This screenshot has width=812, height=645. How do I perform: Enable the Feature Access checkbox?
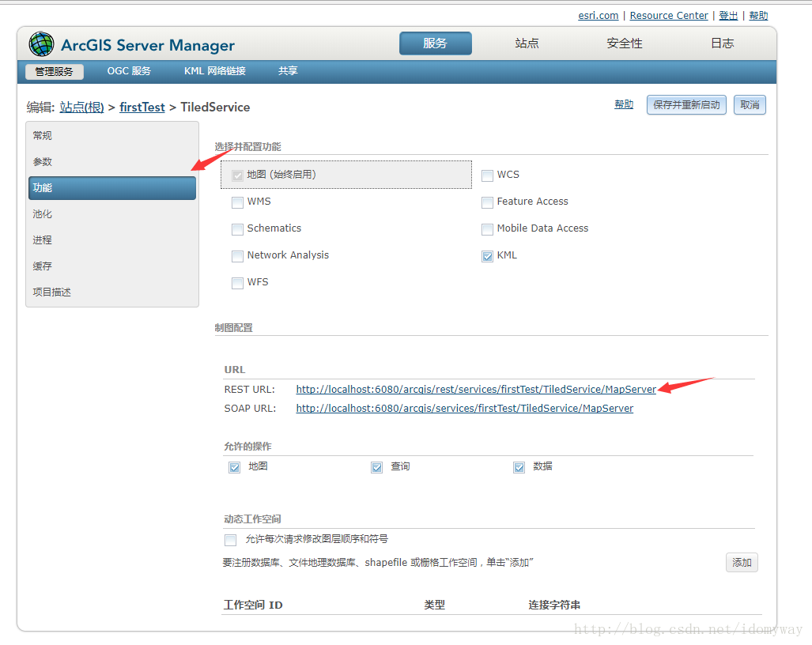[487, 202]
